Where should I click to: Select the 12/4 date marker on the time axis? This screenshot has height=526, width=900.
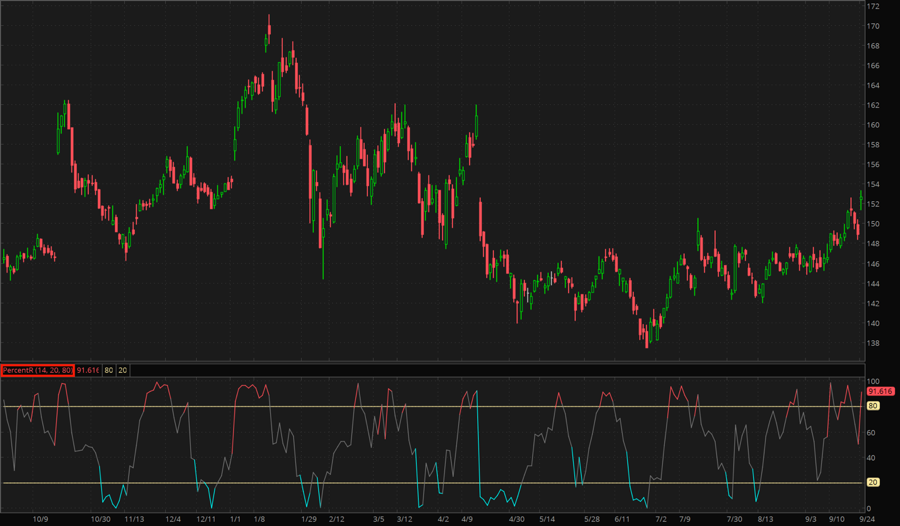click(x=173, y=519)
